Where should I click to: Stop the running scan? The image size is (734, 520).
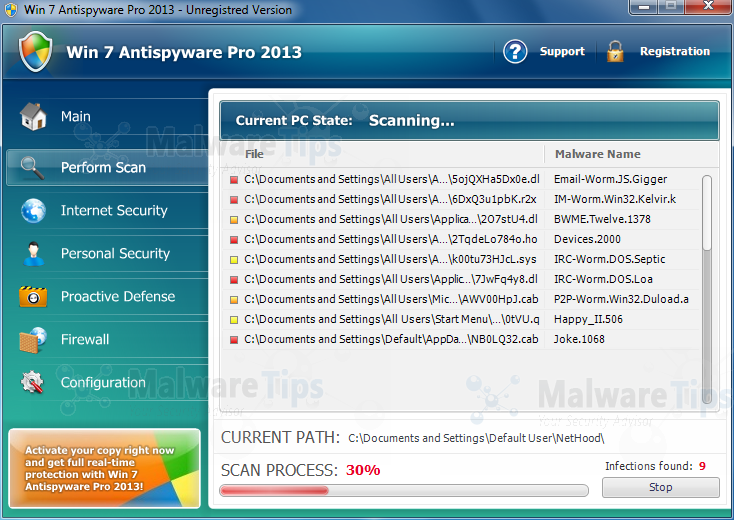tap(661, 487)
